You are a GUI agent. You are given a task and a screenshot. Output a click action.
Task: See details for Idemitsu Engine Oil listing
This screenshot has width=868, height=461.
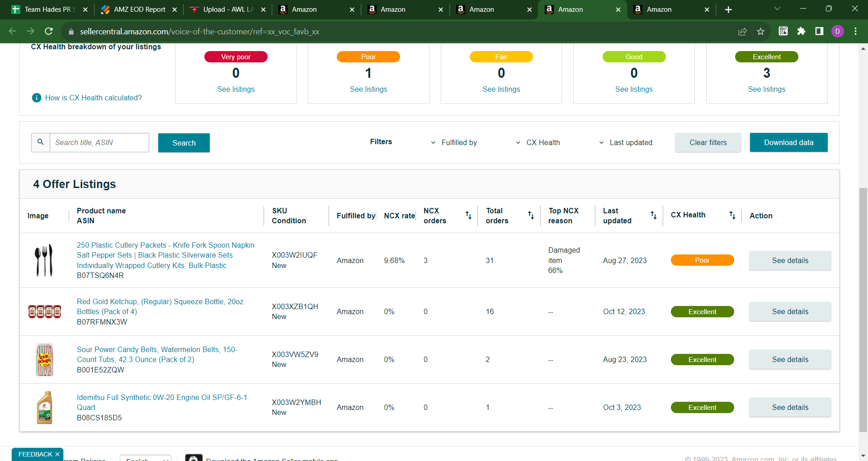(x=790, y=407)
